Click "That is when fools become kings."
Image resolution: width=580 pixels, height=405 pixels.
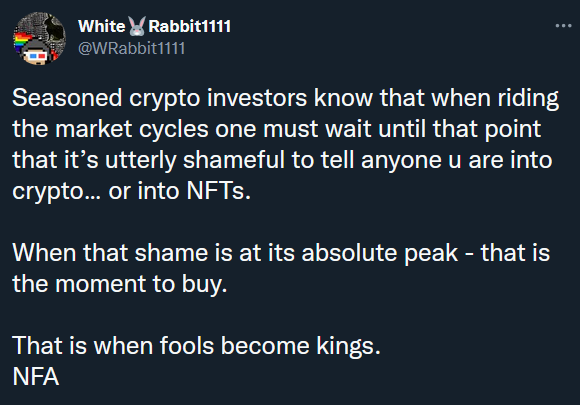pyautogui.click(x=196, y=346)
